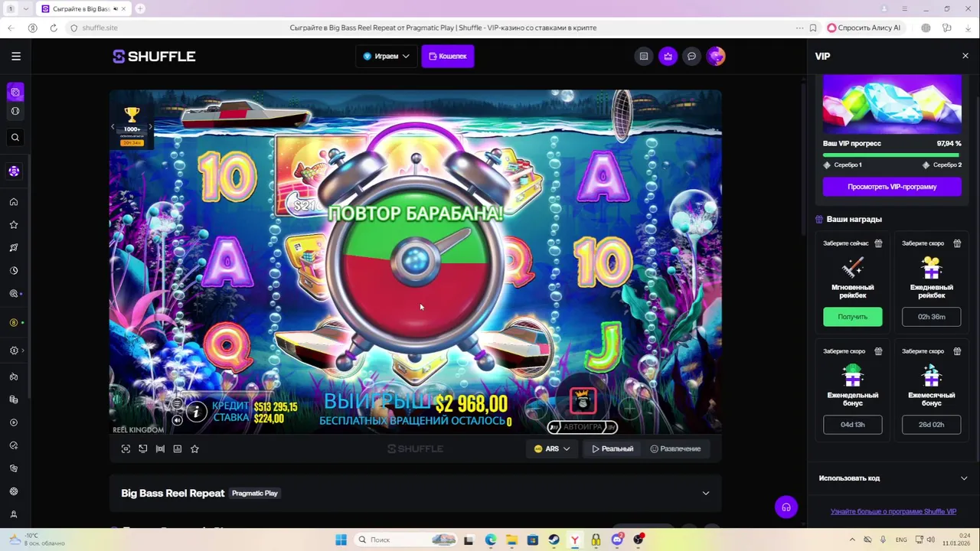Viewport: 980px width, 551px height.
Task: Mute the slot game sound speaker
Action: [x=177, y=419]
